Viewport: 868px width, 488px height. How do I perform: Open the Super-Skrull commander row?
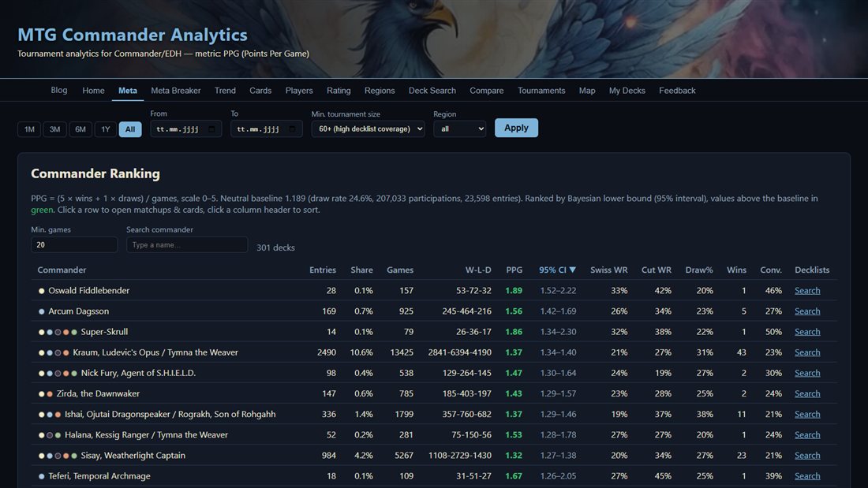pos(434,332)
